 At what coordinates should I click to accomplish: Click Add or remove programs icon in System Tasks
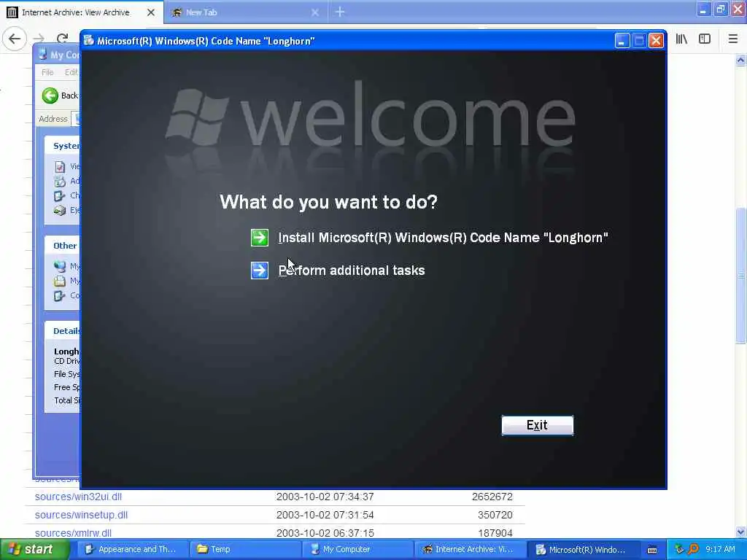60,182
